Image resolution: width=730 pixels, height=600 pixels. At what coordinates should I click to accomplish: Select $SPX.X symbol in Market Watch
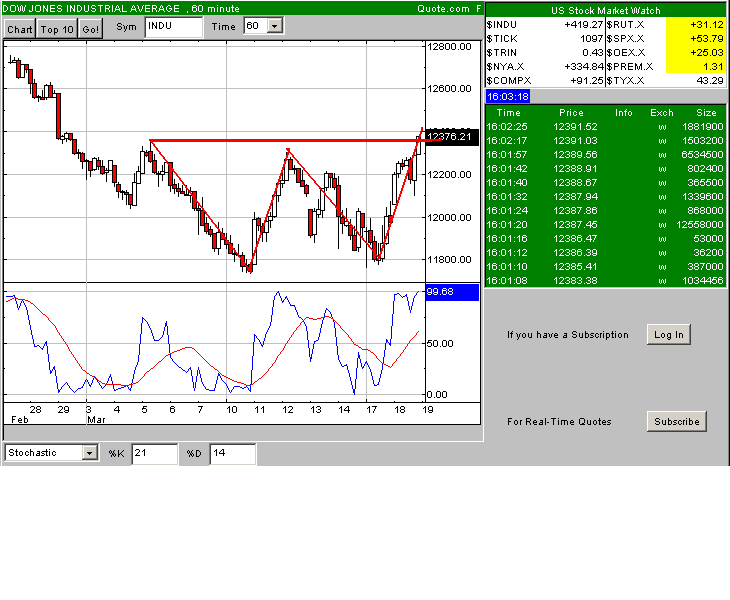(x=625, y=39)
